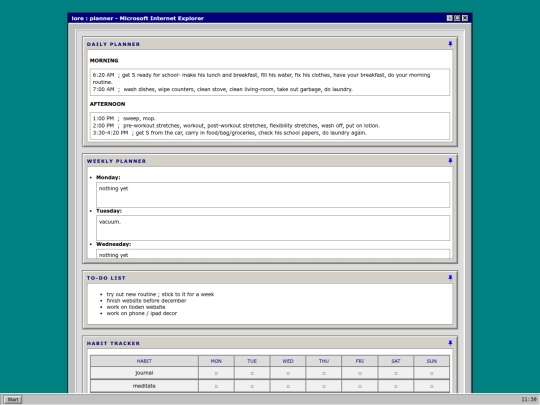540x405 pixels.
Task: Tick meditate checkbox for THU
Action: pyautogui.click(x=324, y=386)
